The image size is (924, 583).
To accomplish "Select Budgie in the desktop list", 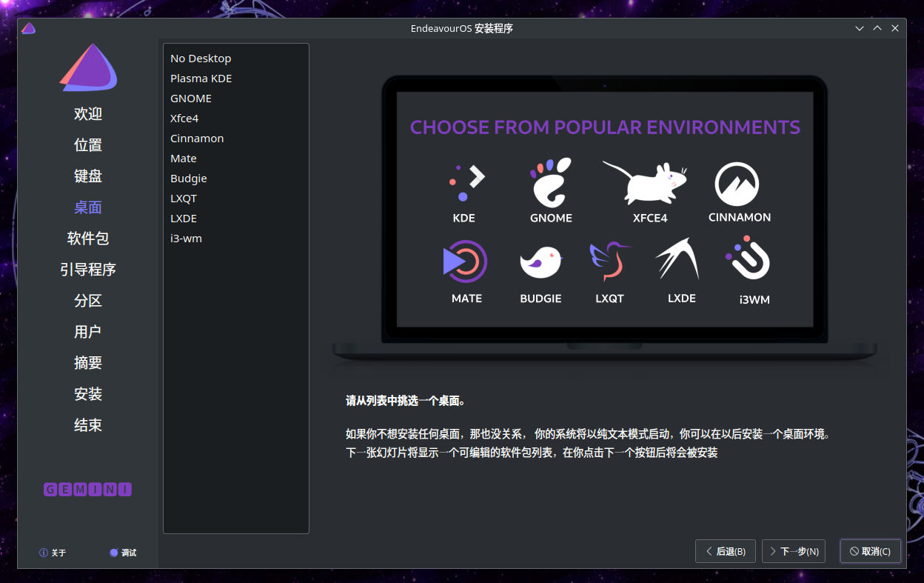I will (235, 179).
